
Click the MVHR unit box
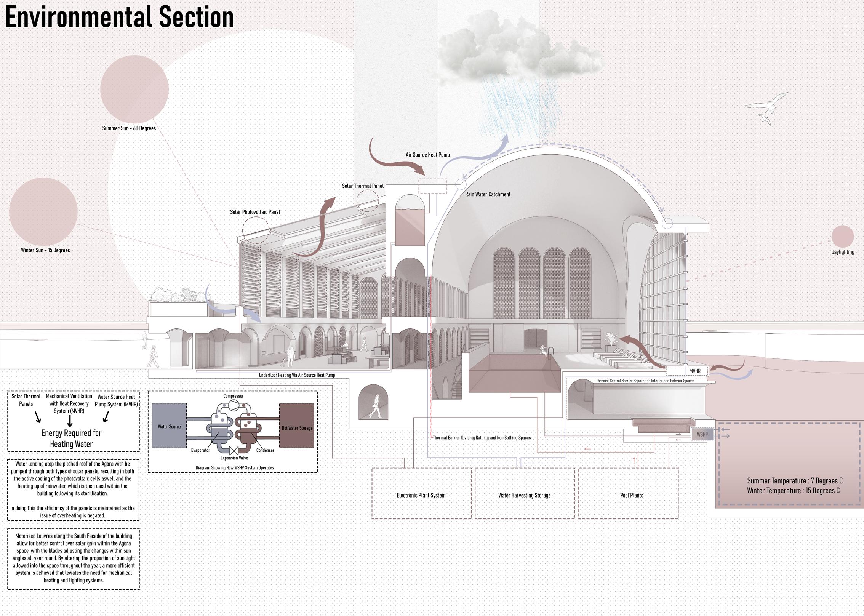(694, 371)
